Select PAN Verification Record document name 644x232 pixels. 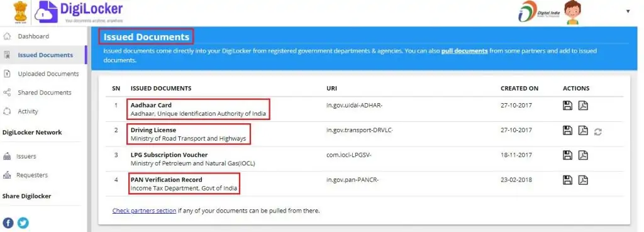pos(166,179)
